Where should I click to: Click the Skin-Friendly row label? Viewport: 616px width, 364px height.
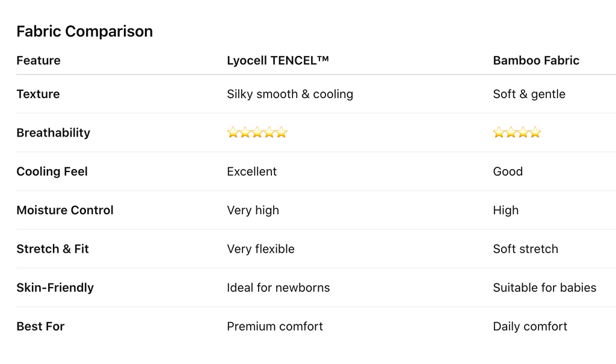coord(55,288)
